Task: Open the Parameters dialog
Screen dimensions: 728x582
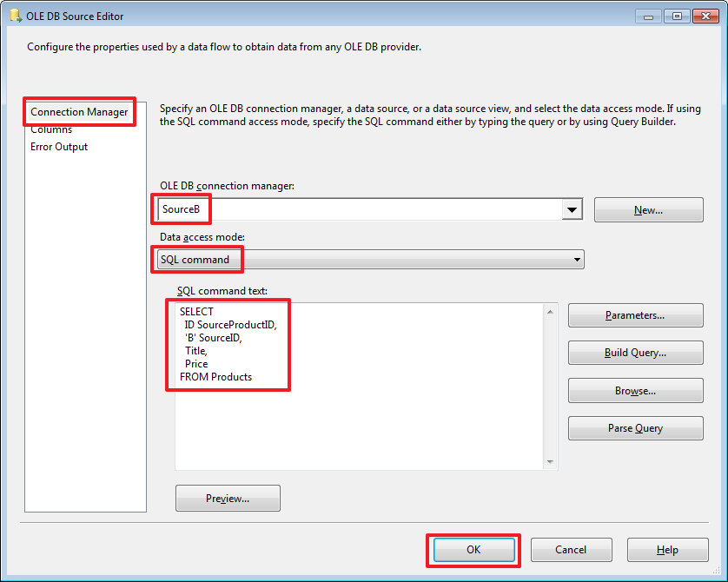Action: point(635,315)
